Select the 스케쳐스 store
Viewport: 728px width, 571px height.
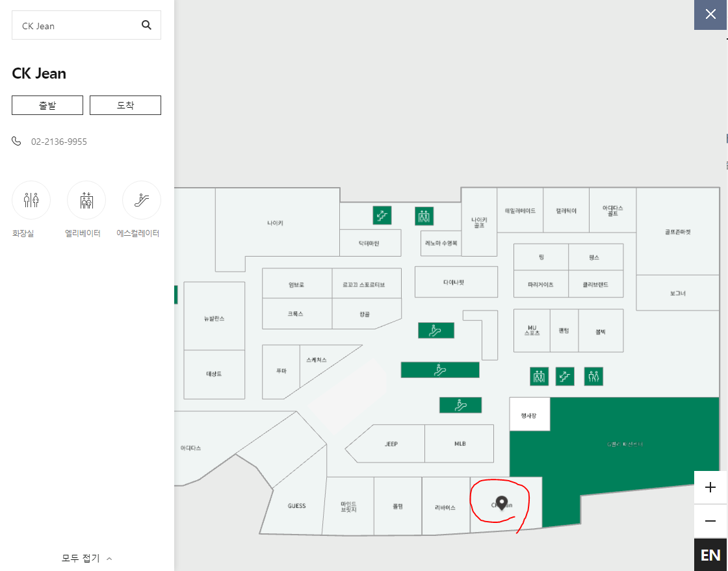pos(317,360)
